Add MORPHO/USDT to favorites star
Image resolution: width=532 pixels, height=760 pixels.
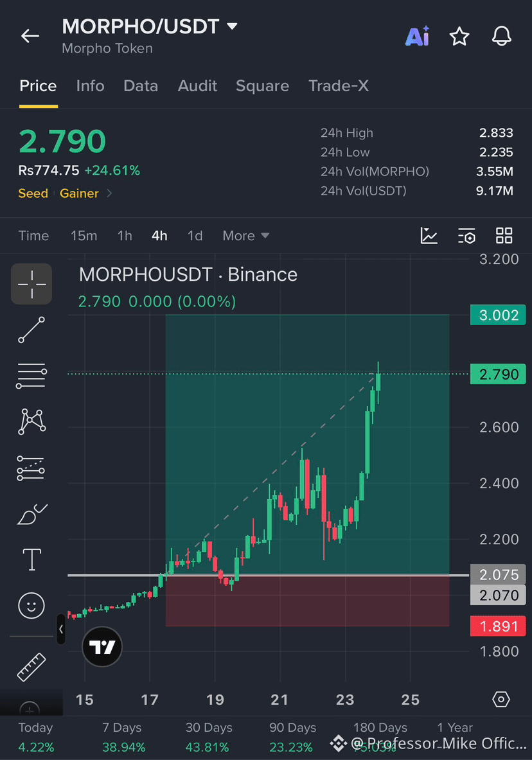tap(459, 37)
